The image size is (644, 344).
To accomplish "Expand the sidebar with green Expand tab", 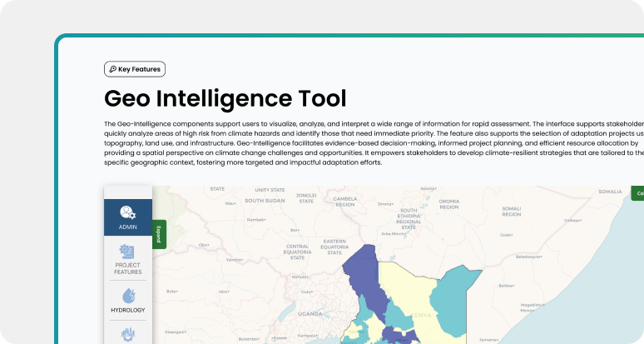I will [x=160, y=233].
